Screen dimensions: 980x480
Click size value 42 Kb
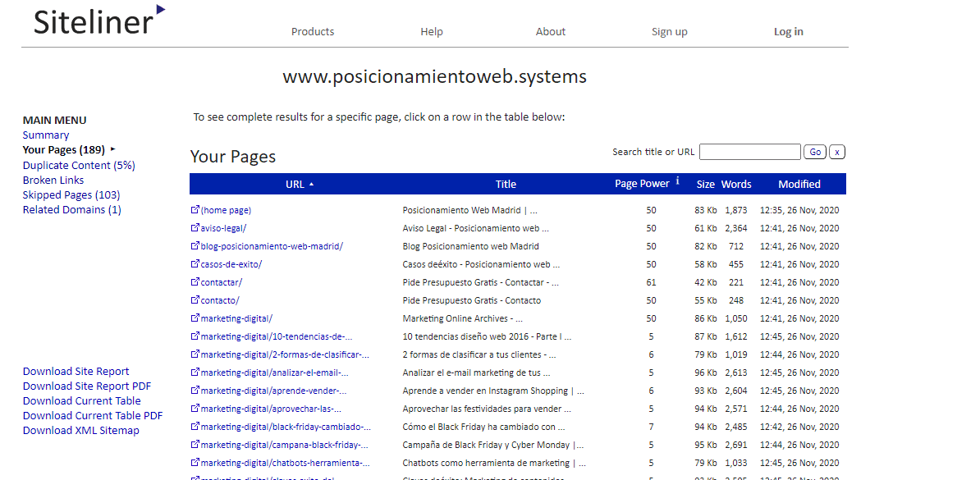(706, 282)
